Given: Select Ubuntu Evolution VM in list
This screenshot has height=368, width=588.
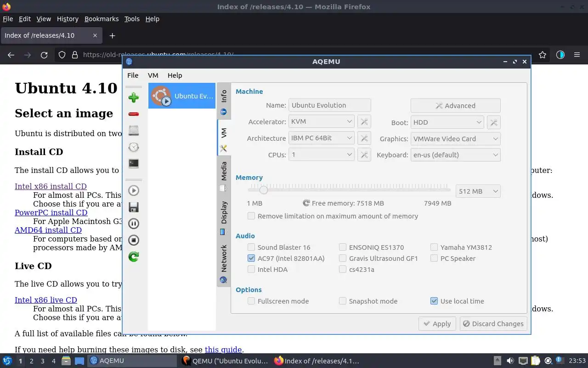Looking at the screenshot, I should pos(182,96).
